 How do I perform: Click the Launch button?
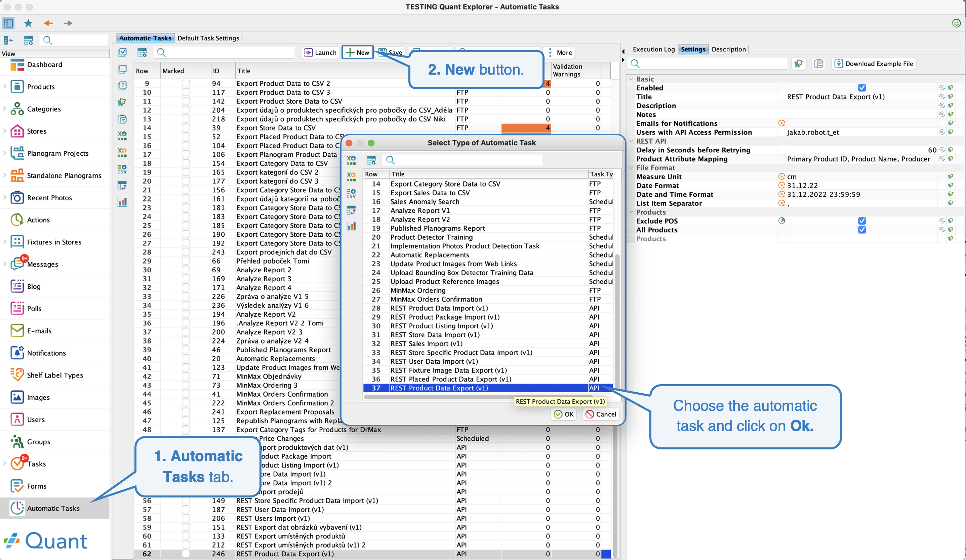[320, 52]
